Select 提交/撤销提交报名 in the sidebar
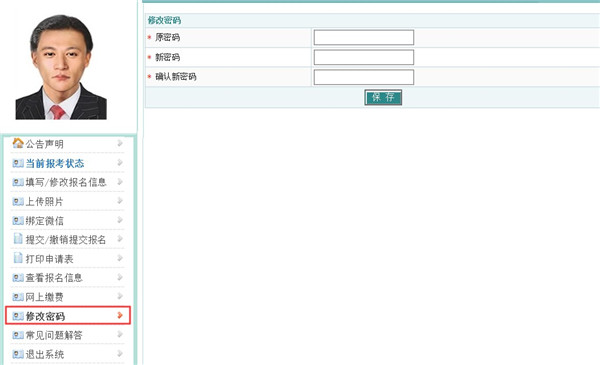Image resolution: width=600 pixels, height=365 pixels. click(66, 240)
